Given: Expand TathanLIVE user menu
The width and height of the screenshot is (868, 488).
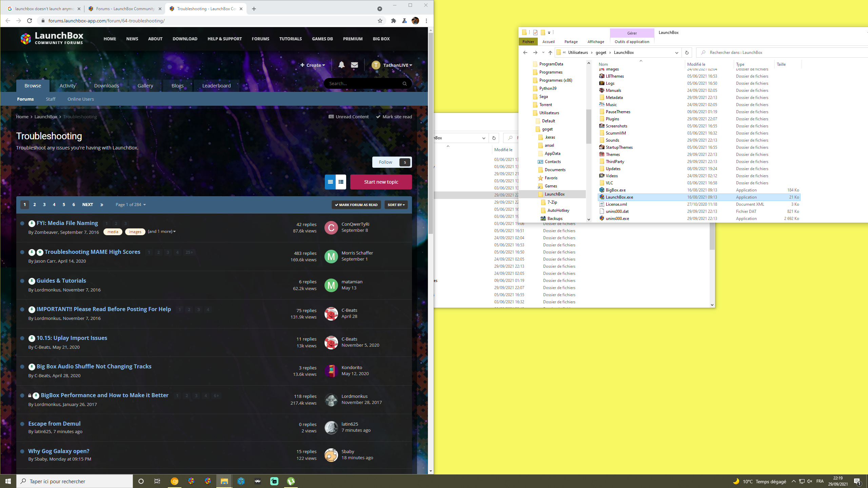Looking at the screenshot, I should click(x=392, y=65).
